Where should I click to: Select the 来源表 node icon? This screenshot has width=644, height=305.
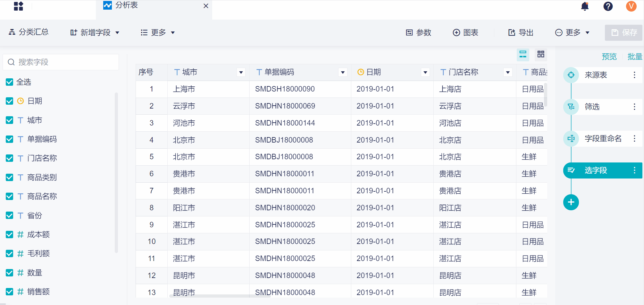(x=571, y=75)
